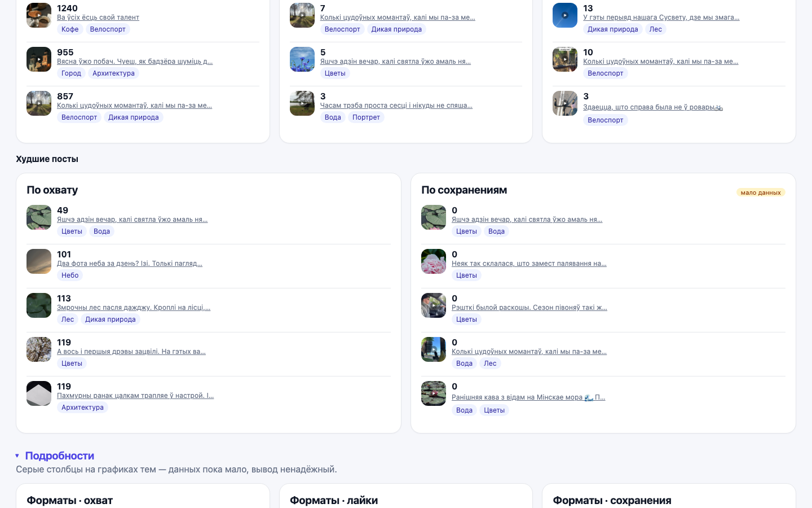Open post link 'Змрочны лес пасля дажджу'
The image size is (812, 508).
(134, 308)
